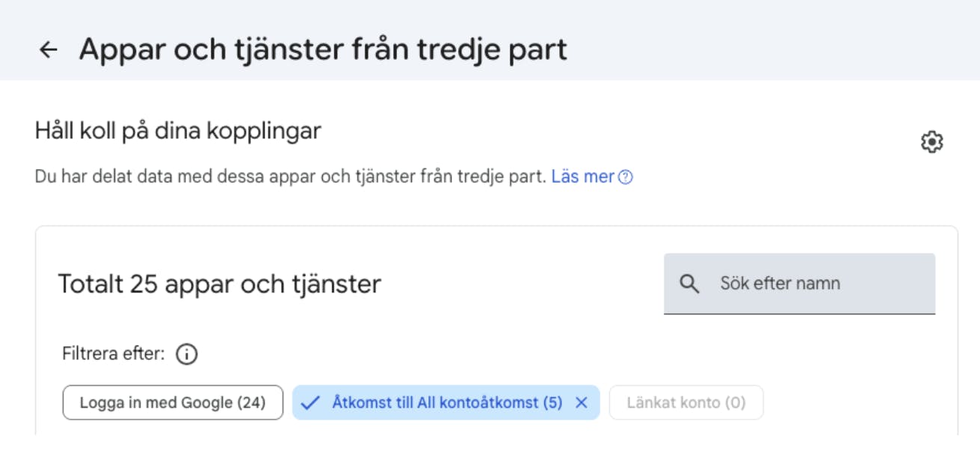Click the Håll koll på dina kopplingar heading

click(178, 132)
